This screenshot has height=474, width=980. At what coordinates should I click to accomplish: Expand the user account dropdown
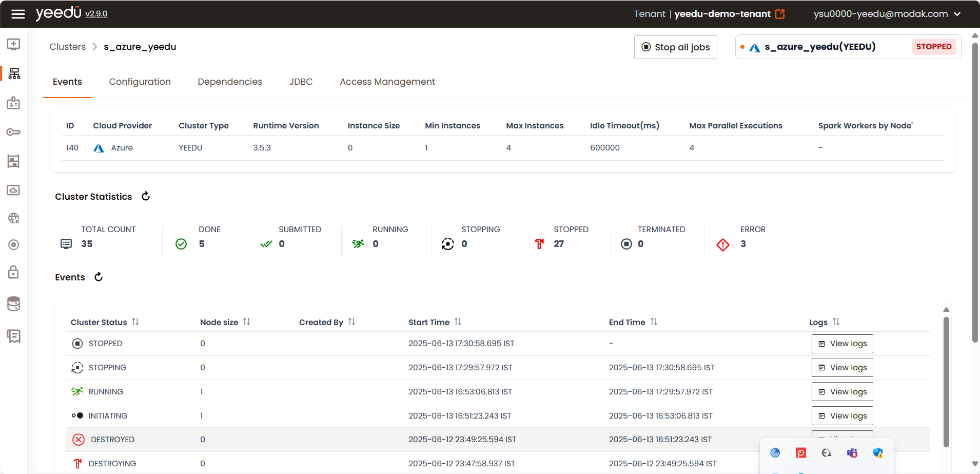(x=957, y=14)
